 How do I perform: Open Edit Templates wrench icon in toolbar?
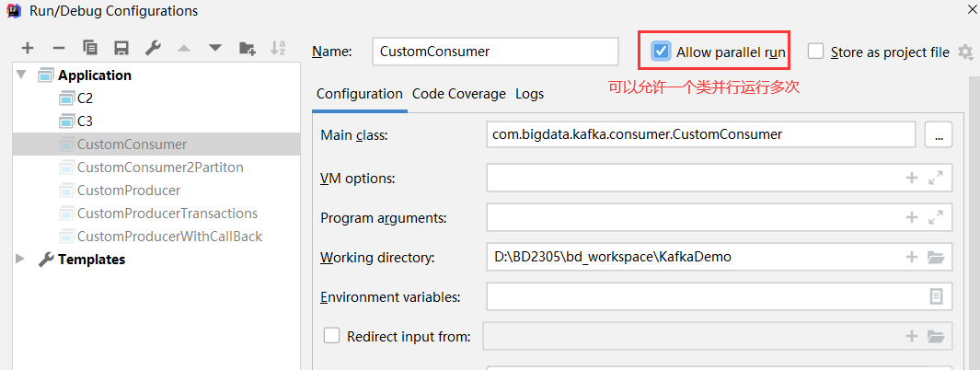153,48
